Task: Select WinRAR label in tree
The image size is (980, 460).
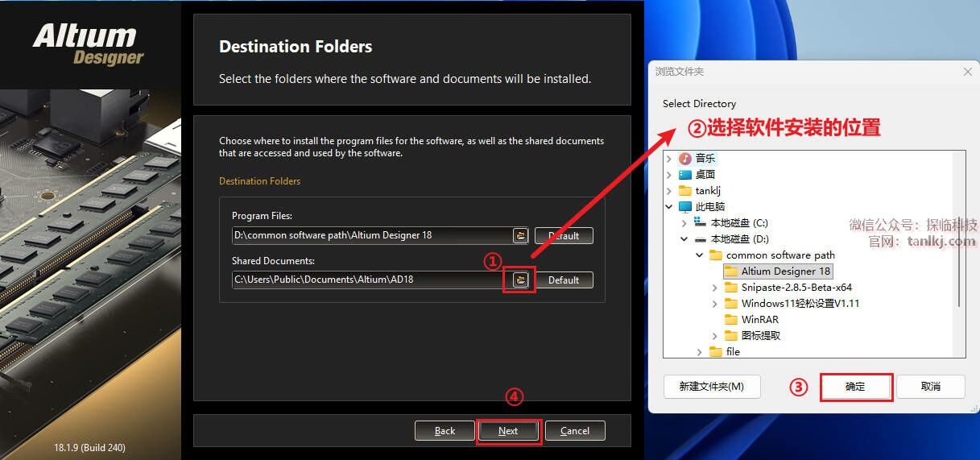Action: click(759, 320)
